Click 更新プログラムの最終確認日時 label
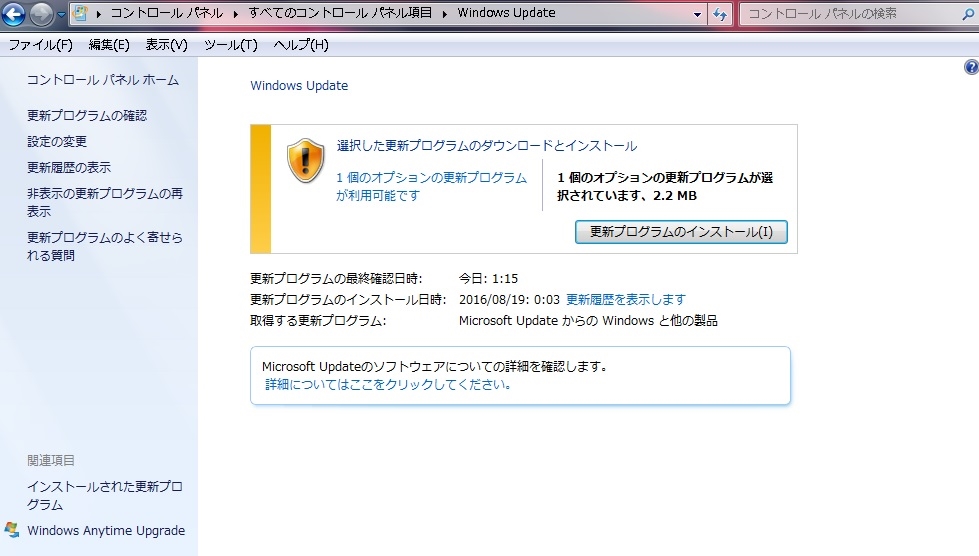The image size is (979, 556). tap(336, 278)
